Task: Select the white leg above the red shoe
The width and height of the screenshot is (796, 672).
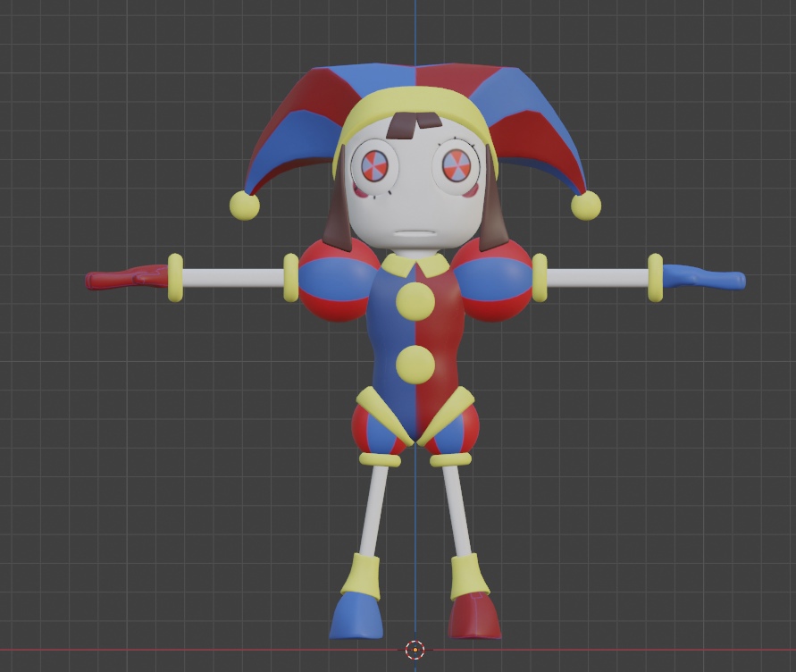Action: click(458, 510)
